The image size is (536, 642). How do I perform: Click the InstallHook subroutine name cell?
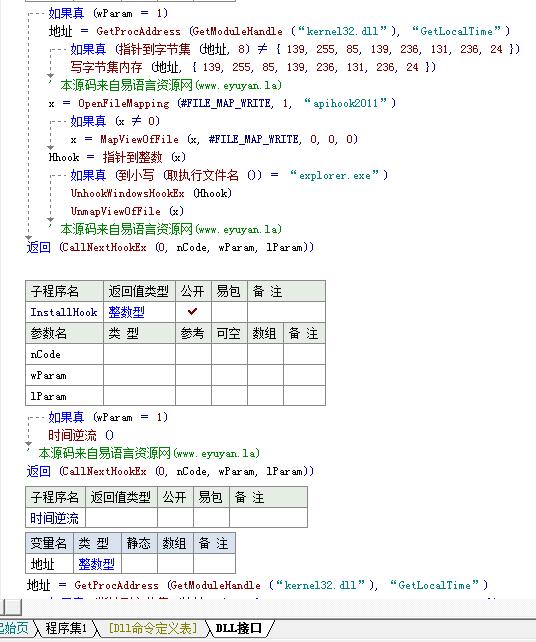tap(64, 312)
